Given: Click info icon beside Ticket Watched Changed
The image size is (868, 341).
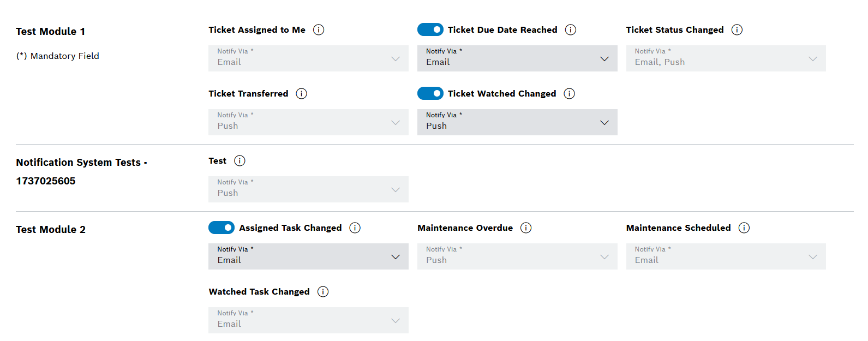Looking at the screenshot, I should point(570,94).
